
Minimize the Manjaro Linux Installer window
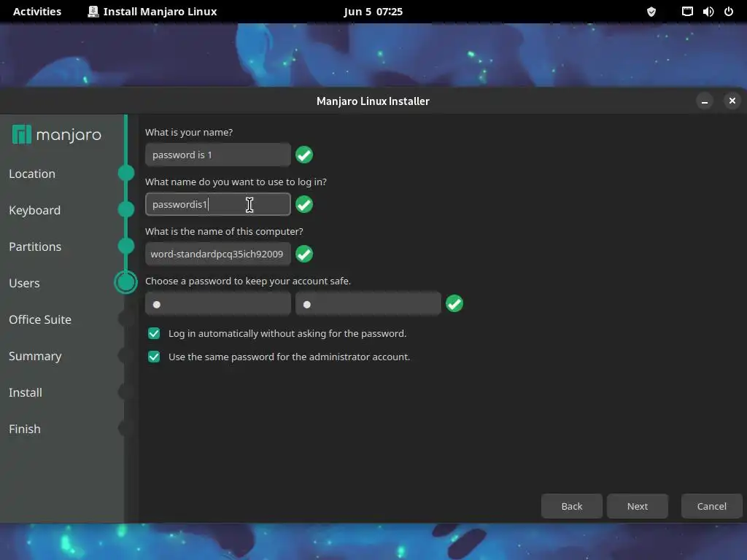tap(705, 101)
